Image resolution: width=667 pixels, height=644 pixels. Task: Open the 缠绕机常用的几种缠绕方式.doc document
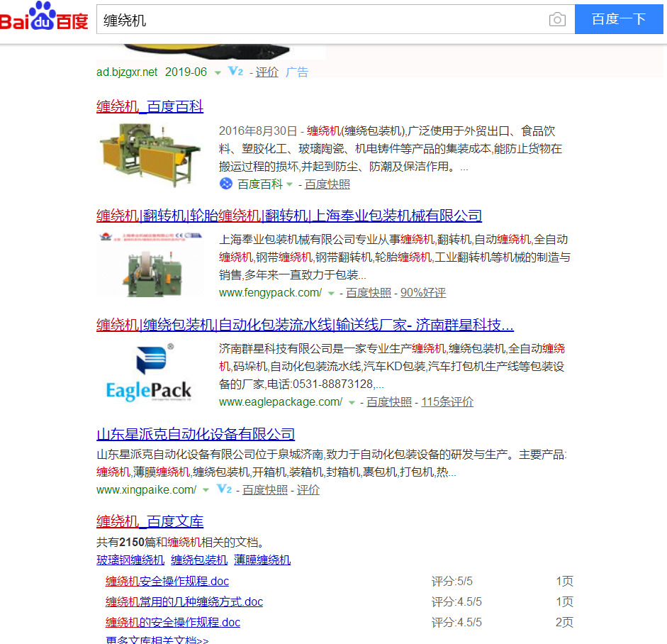(x=184, y=601)
